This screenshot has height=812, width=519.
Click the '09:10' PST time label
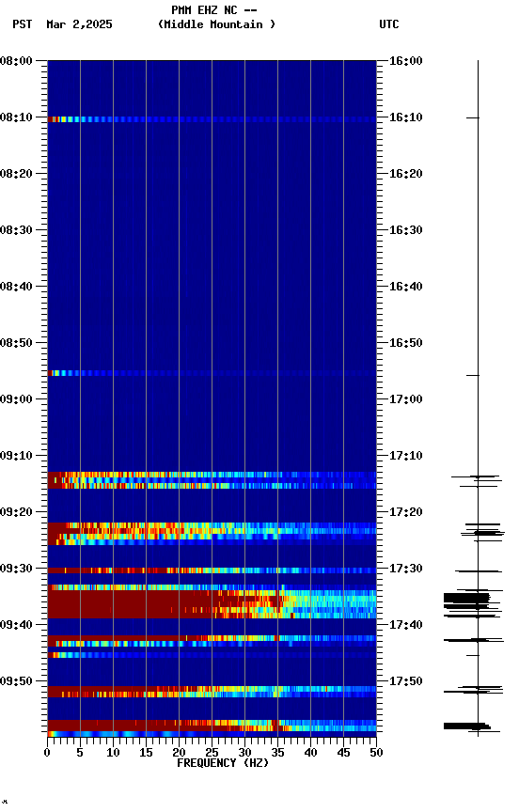[x=16, y=456]
